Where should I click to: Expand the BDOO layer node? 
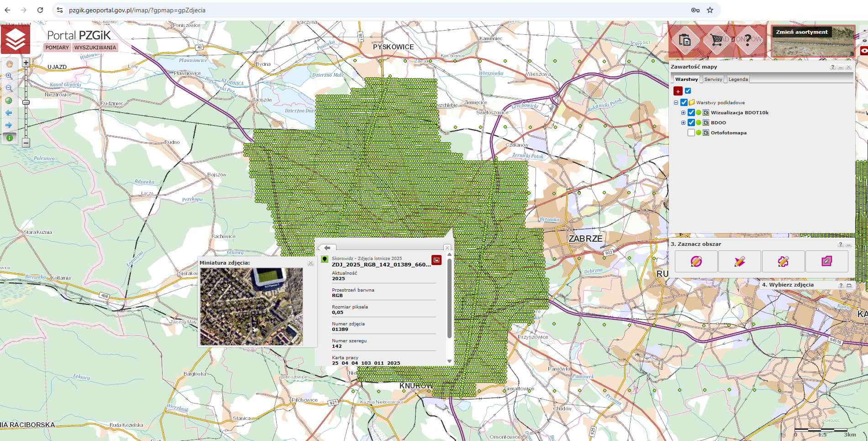[683, 122]
